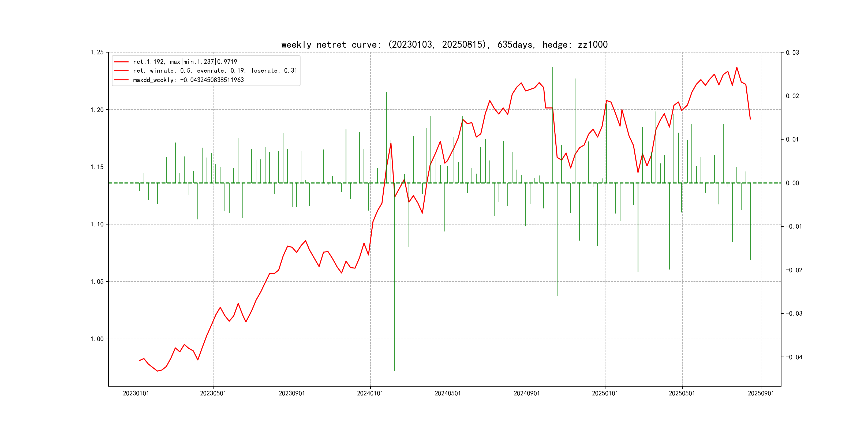Click the maxdd_weekly legend entry

(188, 80)
